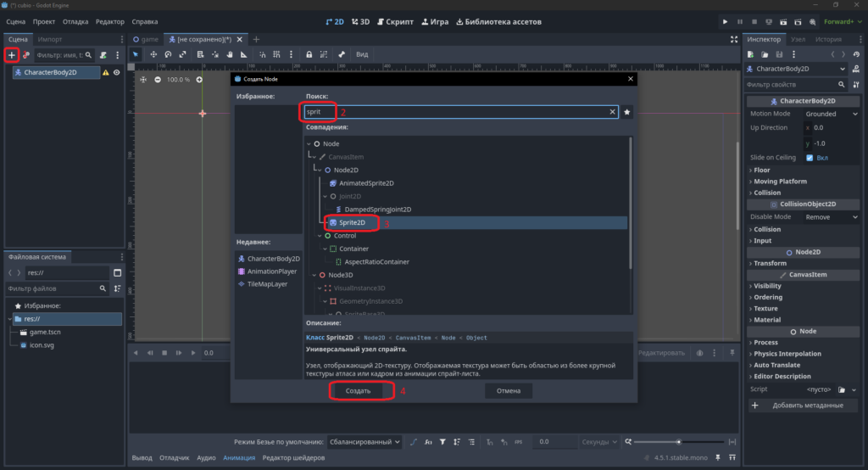This screenshot has height=470, width=868.
Task: Switch to the Скрипт workspace
Action: (x=395, y=21)
